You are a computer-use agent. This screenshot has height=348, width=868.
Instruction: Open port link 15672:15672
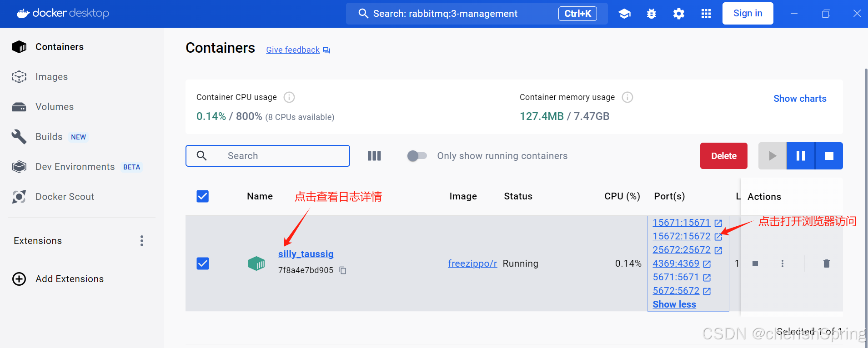click(682, 236)
